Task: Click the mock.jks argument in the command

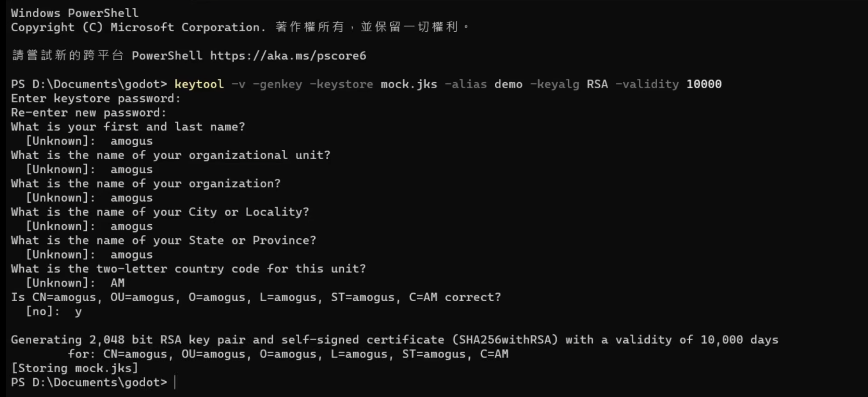Action: pyautogui.click(x=409, y=84)
